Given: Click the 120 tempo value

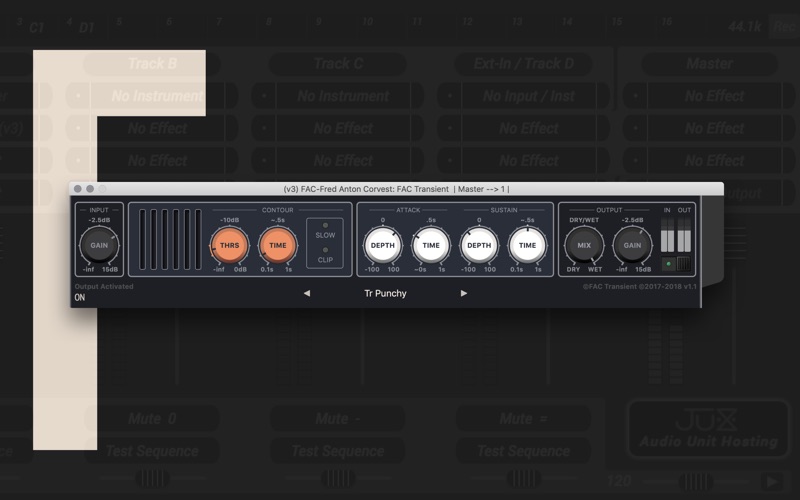Looking at the screenshot, I should (619, 481).
